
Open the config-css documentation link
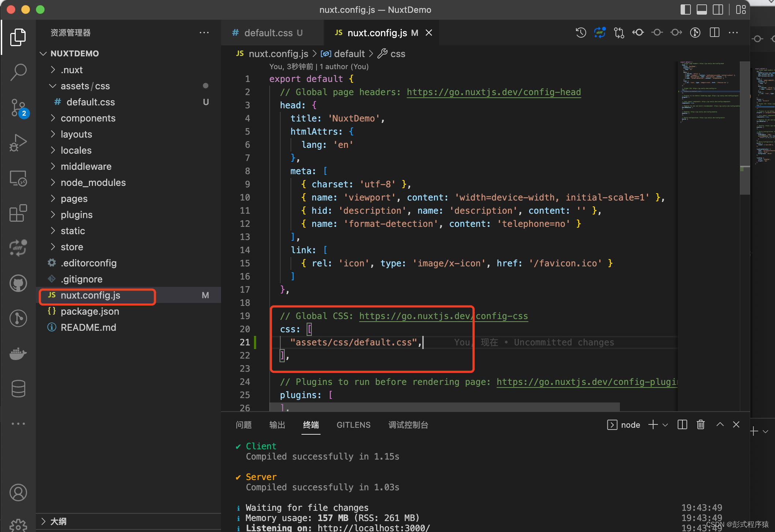pyautogui.click(x=443, y=316)
